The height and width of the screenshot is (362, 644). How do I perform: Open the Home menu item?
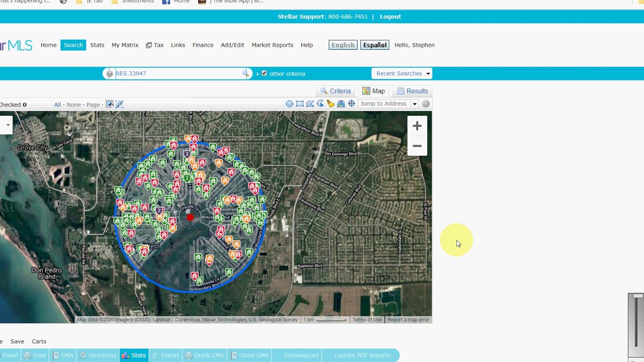(49, 45)
